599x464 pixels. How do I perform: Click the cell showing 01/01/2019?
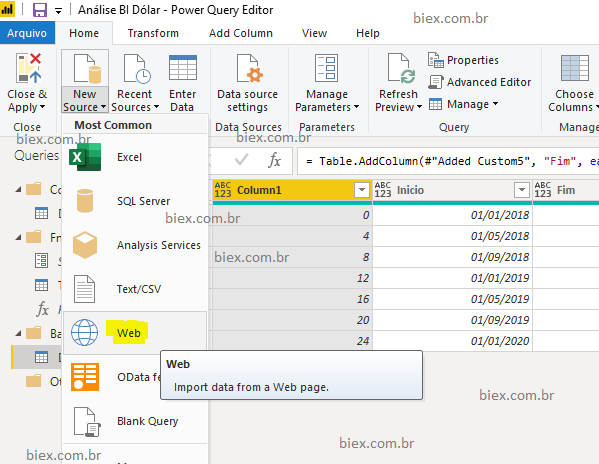(x=452, y=278)
